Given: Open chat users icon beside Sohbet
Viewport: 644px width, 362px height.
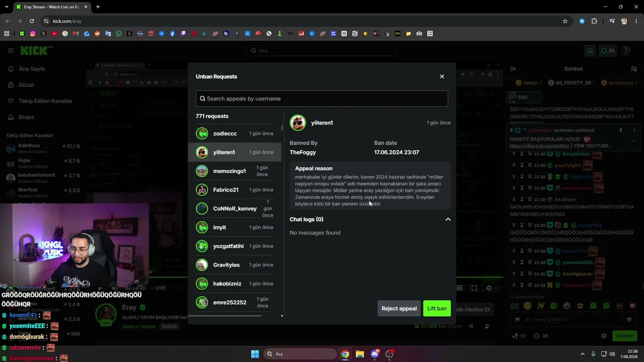Looking at the screenshot, I should pos(634,69).
